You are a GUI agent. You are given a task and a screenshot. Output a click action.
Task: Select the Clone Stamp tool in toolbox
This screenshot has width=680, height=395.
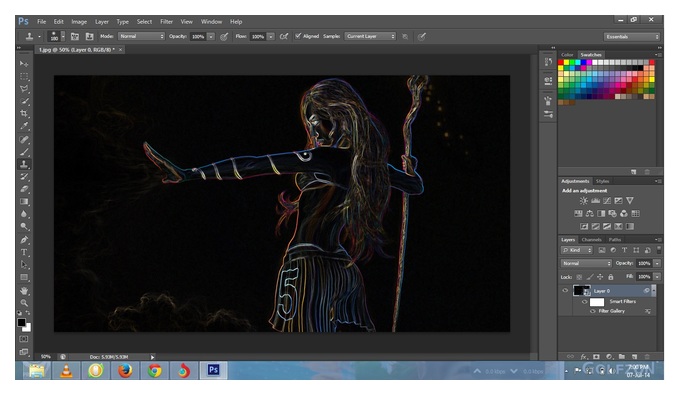coord(24,164)
